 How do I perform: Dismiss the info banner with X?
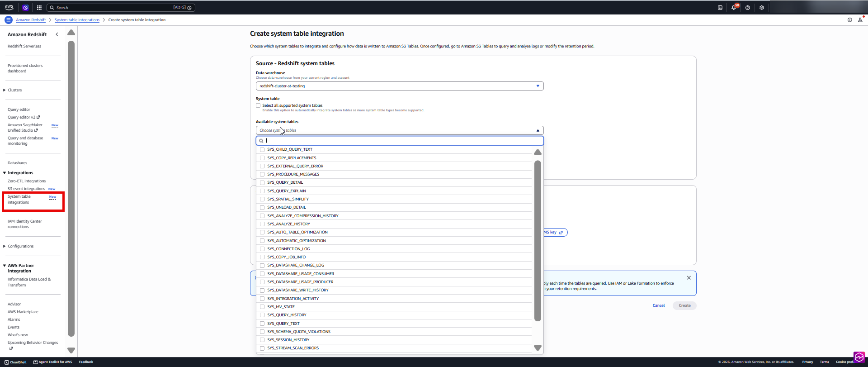689,278
